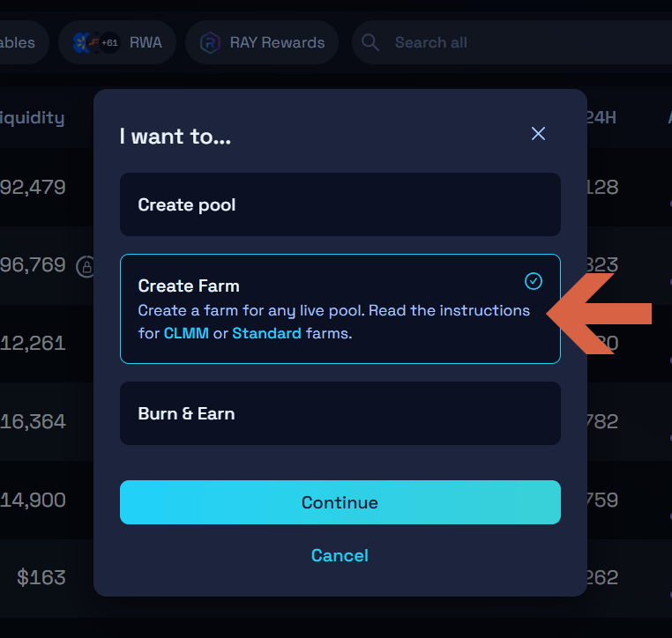Screen dimensions: 672x638
Task: Choose the Burn & Earn option
Action: click(x=340, y=413)
